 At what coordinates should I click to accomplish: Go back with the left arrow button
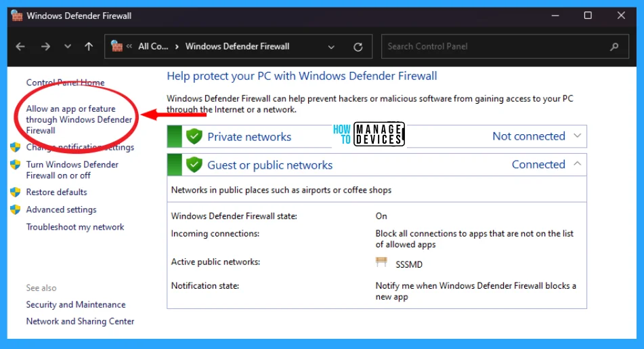20,47
